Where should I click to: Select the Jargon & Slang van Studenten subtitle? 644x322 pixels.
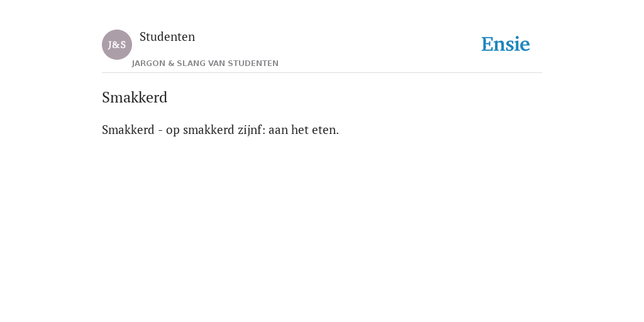click(205, 64)
